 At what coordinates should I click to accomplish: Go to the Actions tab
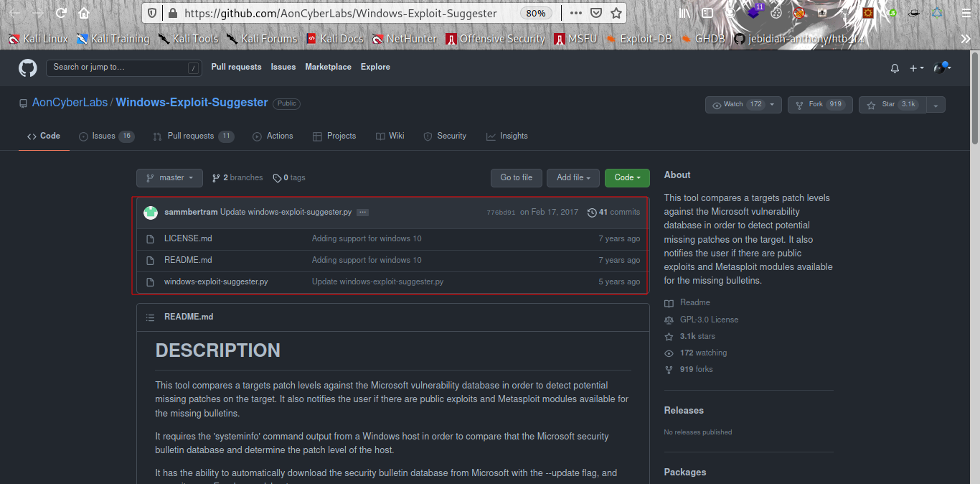pos(273,136)
